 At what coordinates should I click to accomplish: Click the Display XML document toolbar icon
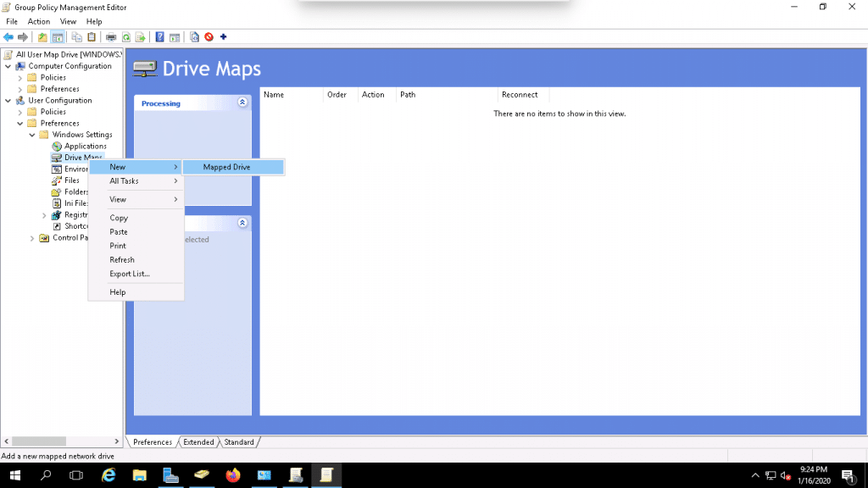(194, 37)
